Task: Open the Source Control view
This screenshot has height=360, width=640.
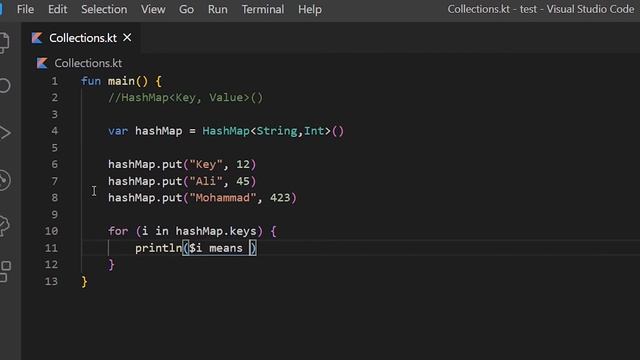Action: tap(5, 180)
